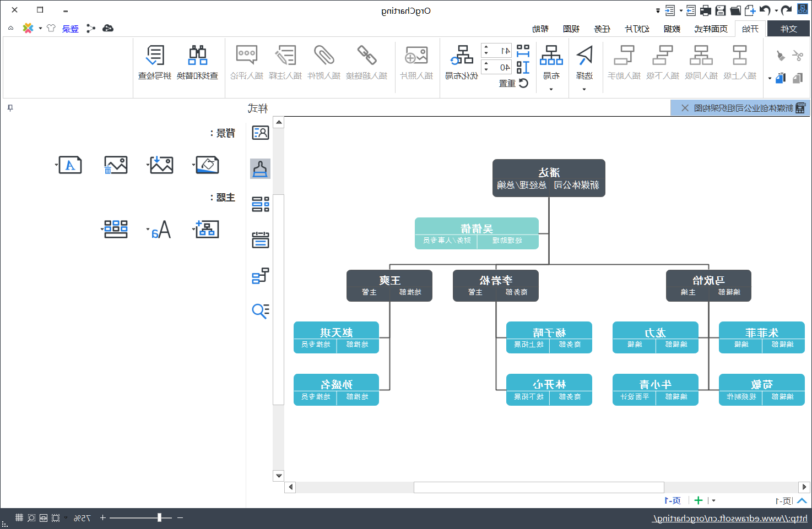
Task: Switch to the Data (数据) tab
Action: point(672,29)
